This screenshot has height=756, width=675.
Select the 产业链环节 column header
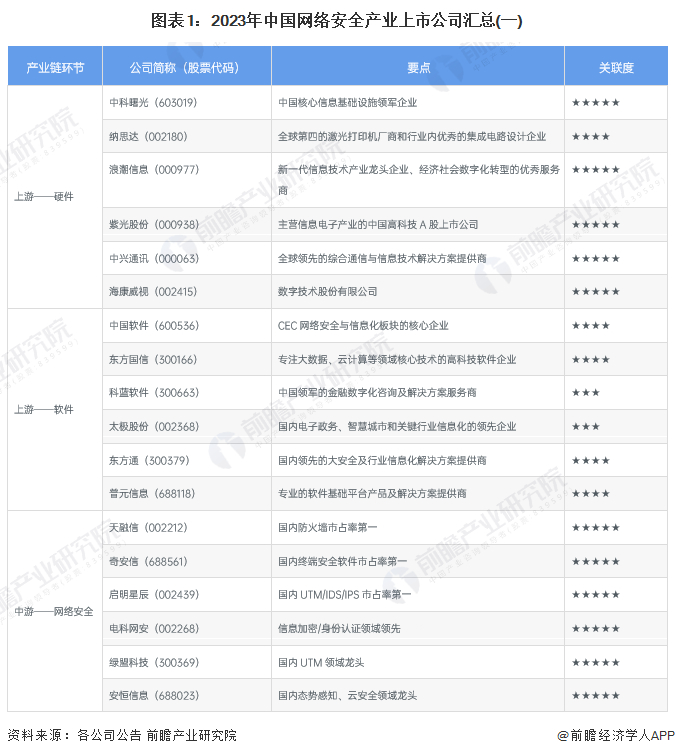click(55, 68)
